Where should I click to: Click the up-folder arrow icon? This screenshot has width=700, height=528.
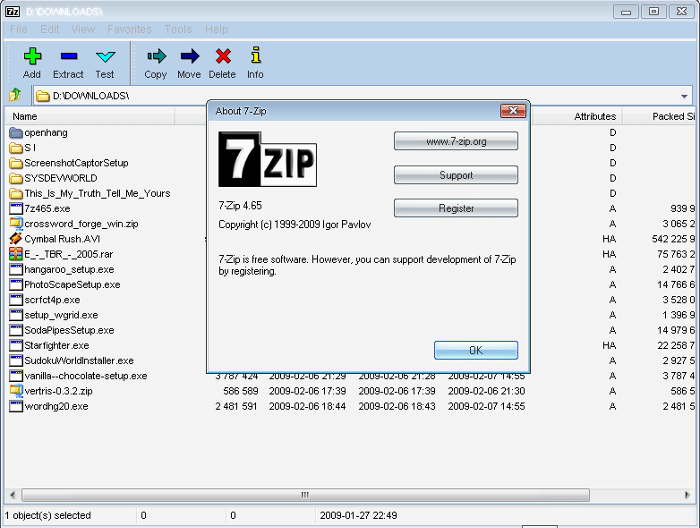pos(15,96)
